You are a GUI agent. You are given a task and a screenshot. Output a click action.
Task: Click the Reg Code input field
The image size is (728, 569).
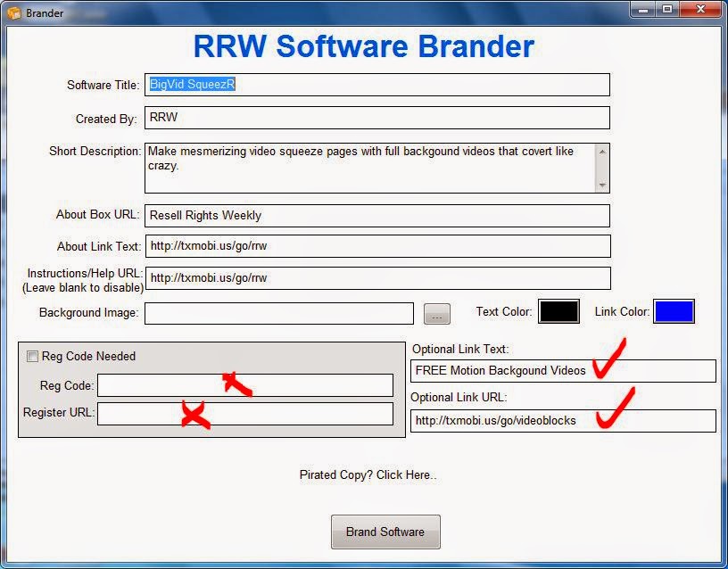[245, 385]
